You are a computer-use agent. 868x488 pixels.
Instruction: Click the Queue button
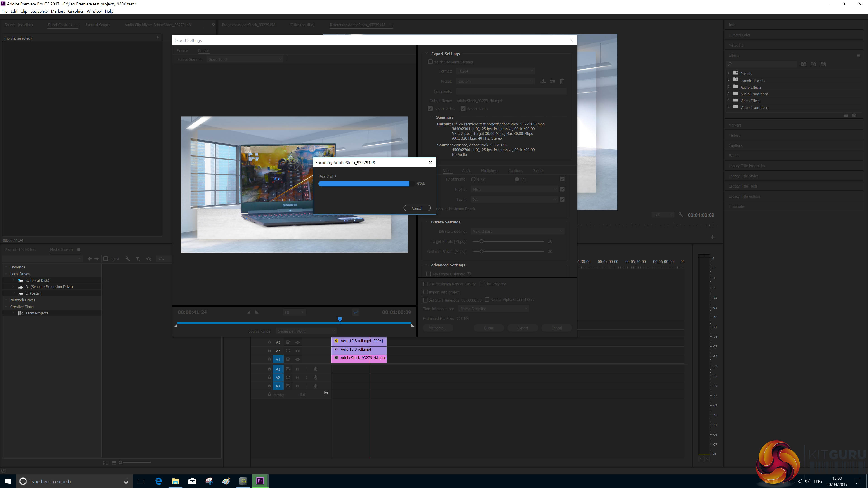coord(488,328)
